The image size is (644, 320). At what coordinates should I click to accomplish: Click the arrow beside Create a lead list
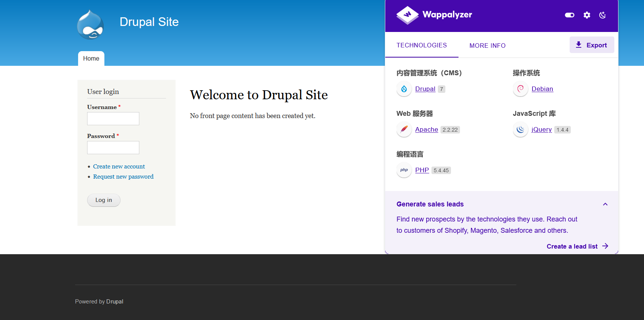tap(605, 246)
